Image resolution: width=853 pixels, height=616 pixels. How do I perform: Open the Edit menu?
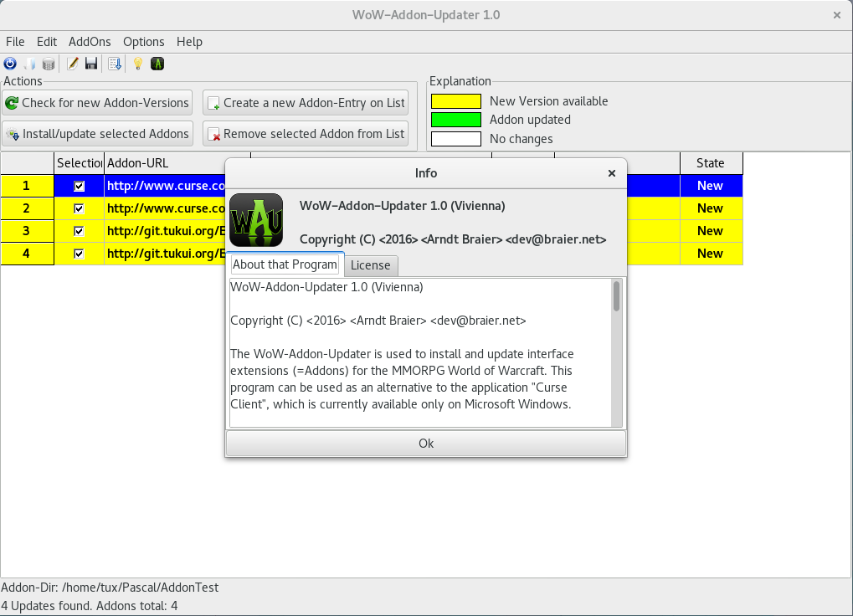[47, 42]
